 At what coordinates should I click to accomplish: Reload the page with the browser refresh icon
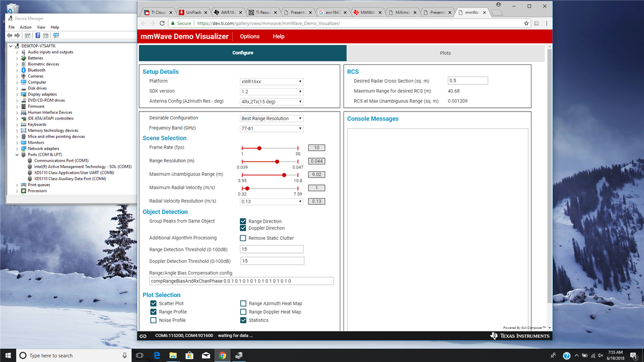click(x=162, y=23)
